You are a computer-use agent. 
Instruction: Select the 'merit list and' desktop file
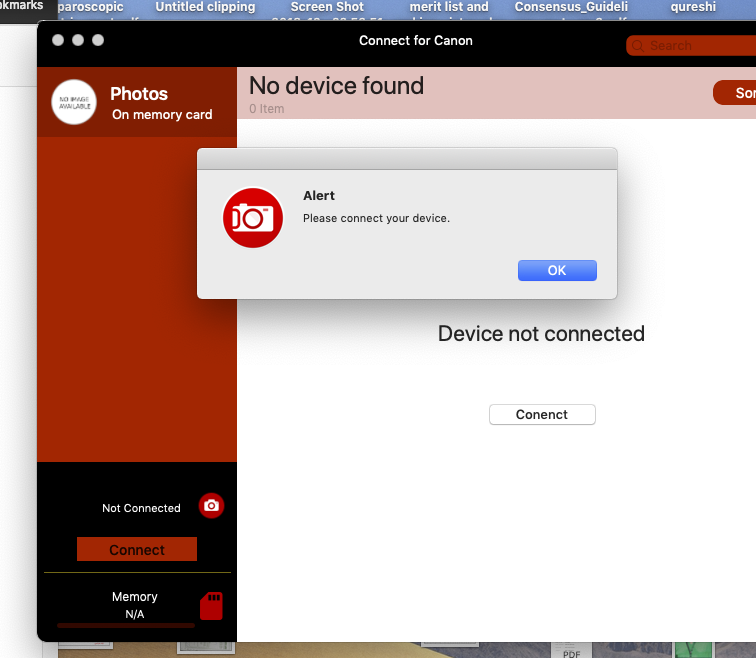449,7
